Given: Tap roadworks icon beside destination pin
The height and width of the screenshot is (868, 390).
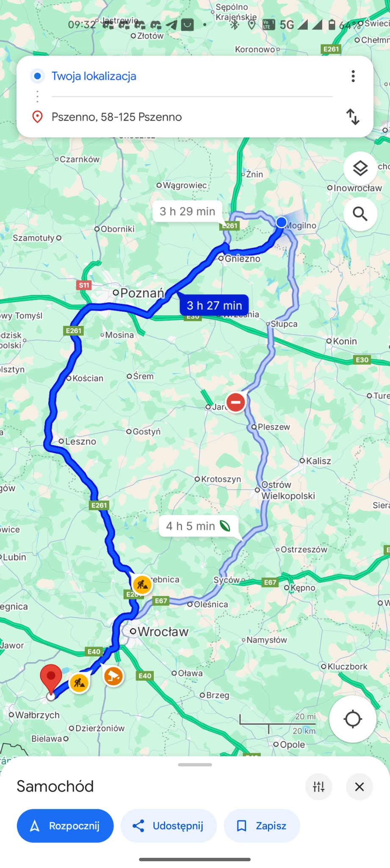Looking at the screenshot, I should pyautogui.click(x=79, y=683).
